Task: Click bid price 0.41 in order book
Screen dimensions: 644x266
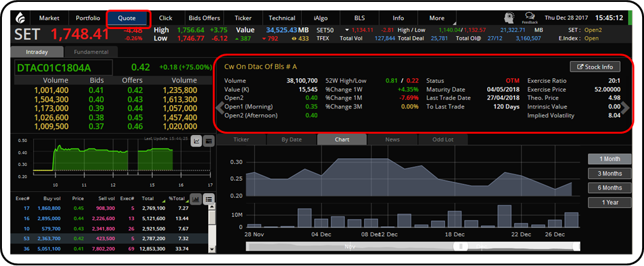Action: 97,90
